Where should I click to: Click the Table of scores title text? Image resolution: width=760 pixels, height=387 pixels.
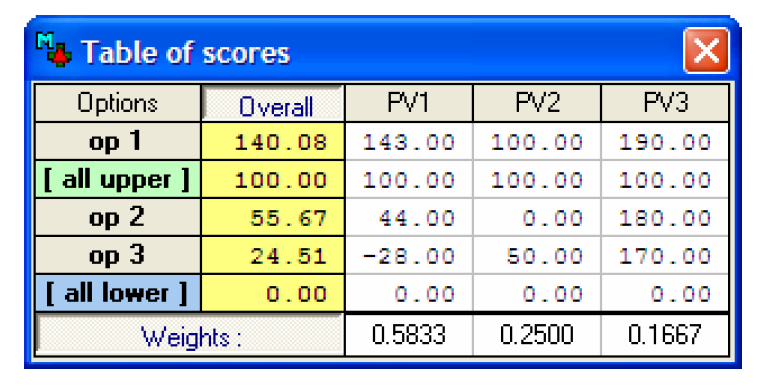pos(186,52)
